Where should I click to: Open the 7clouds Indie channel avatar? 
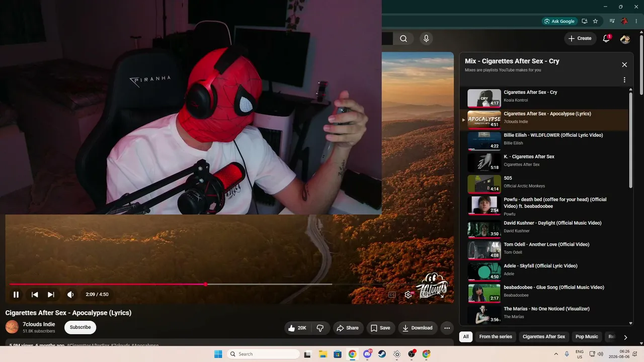pyautogui.click(x=12, y=327)
